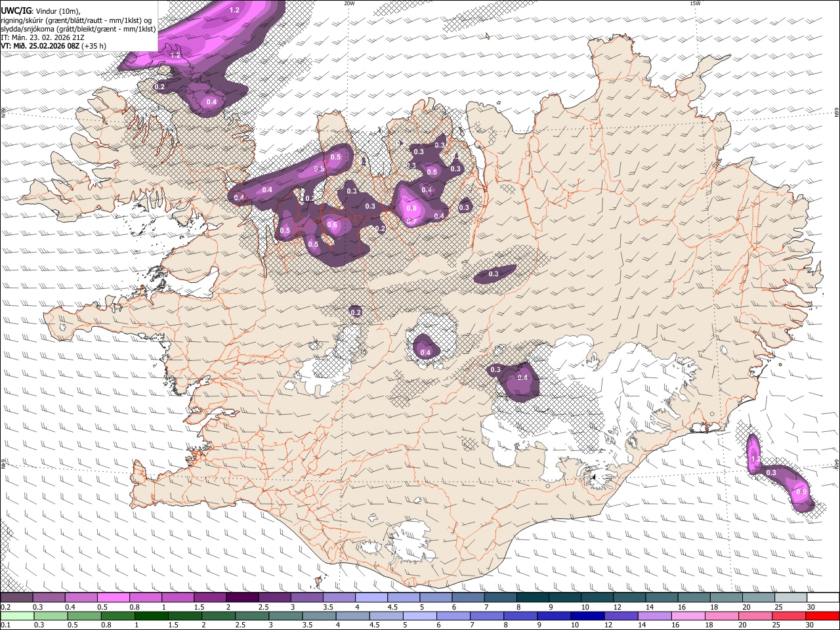Click the 0.4 label on the central glacier
Image resolution: width=840 pixels, height=630 pixels.
425,353
